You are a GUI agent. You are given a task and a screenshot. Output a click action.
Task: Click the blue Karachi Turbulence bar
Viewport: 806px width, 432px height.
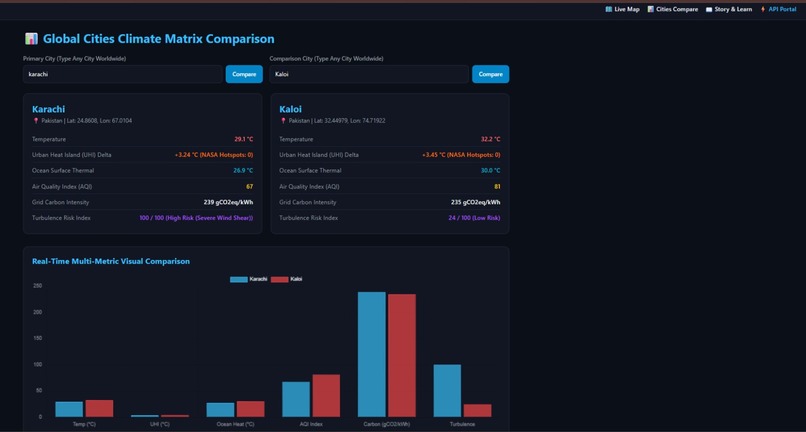[x=447, y=391]
